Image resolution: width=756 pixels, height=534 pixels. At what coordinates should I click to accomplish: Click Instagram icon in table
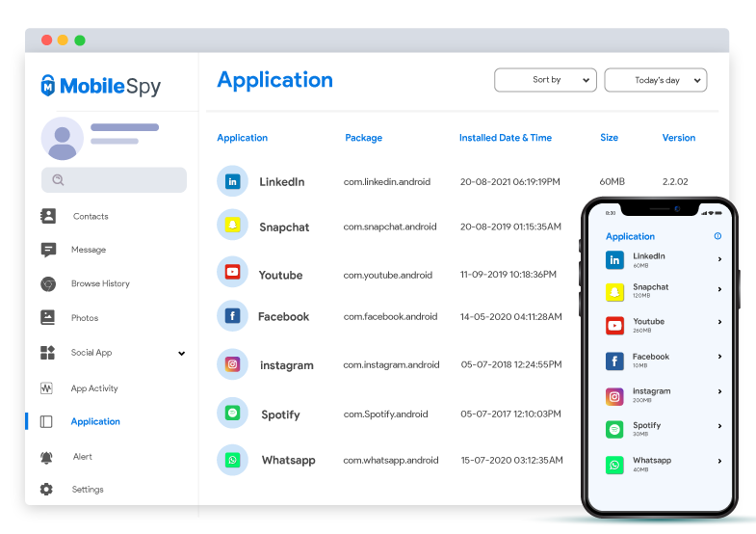(232, 364)
